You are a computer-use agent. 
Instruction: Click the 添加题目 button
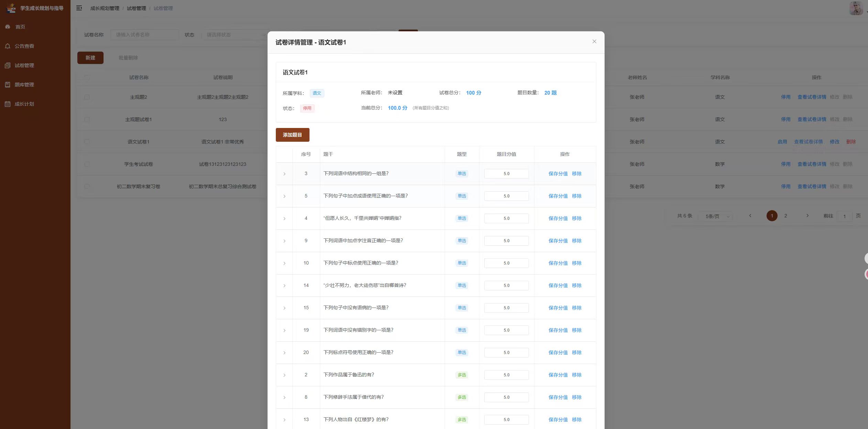click(x=293, y=135)
